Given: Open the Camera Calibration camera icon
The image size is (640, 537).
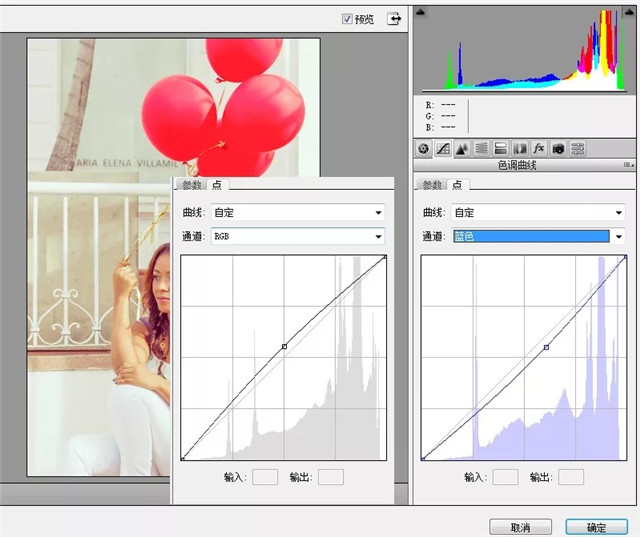Looking at the screenshot, I should (558, 148).
